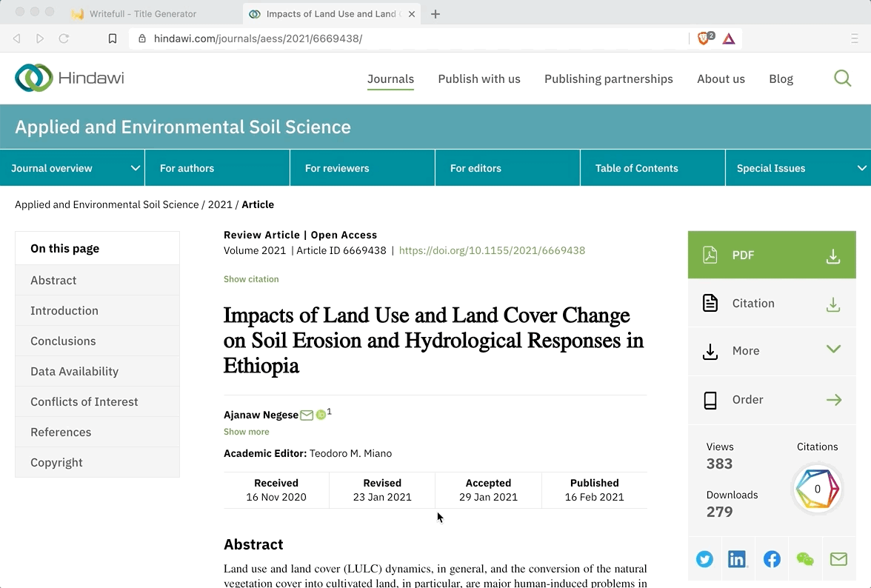This screenshot has width=871, height=588.
Task: Click the Order button label
Action: tap(747, 400)
